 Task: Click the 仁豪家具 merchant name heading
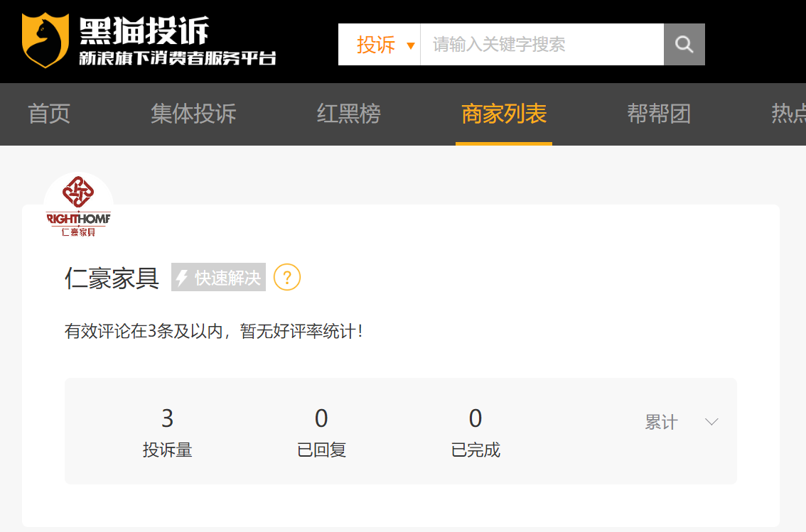[x=112, y=278]
